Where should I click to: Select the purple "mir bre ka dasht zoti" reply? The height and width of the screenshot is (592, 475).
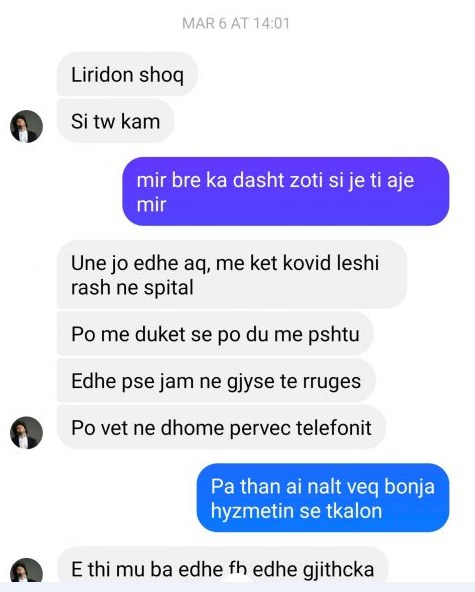click(x=286, y=192)
